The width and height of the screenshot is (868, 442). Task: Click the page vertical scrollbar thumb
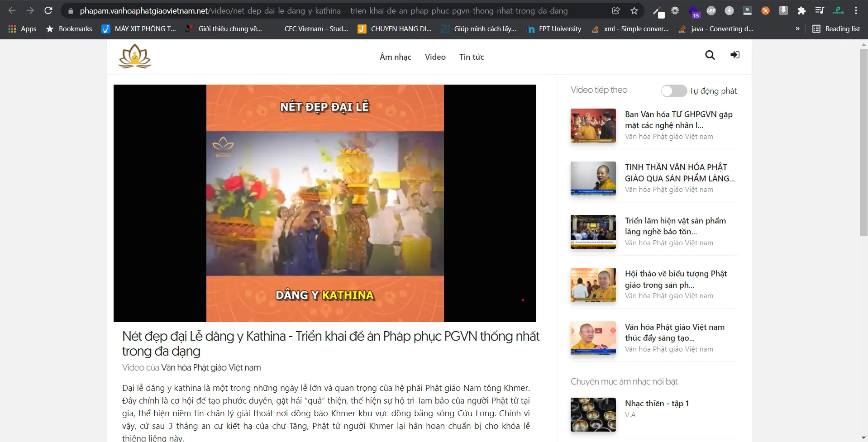coord(863,142)
